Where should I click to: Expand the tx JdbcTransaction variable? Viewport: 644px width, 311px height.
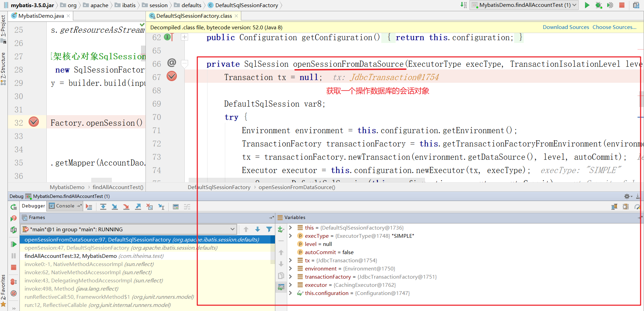pos(290,260)
